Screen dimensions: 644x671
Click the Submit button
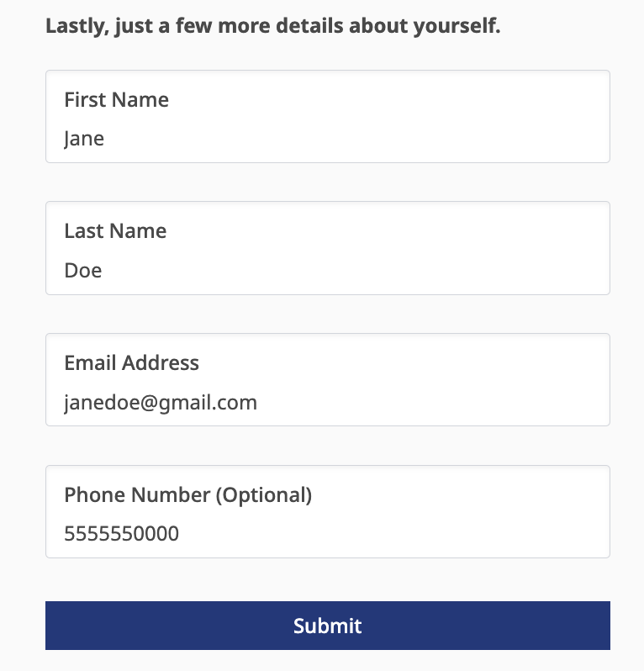327,626
